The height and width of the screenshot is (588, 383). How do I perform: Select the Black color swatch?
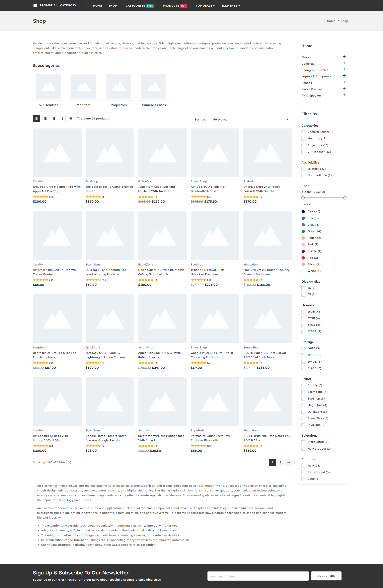click(303, 211)
